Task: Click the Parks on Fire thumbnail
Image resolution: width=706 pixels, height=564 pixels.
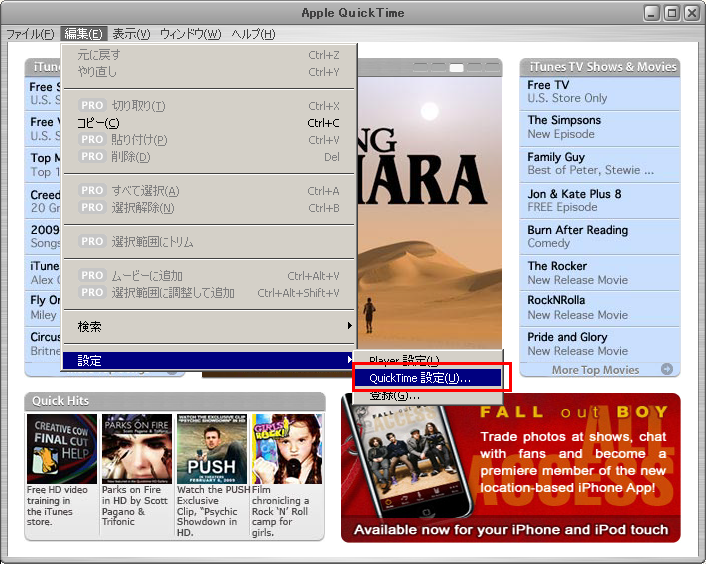Action: click(x=137, y=449)
